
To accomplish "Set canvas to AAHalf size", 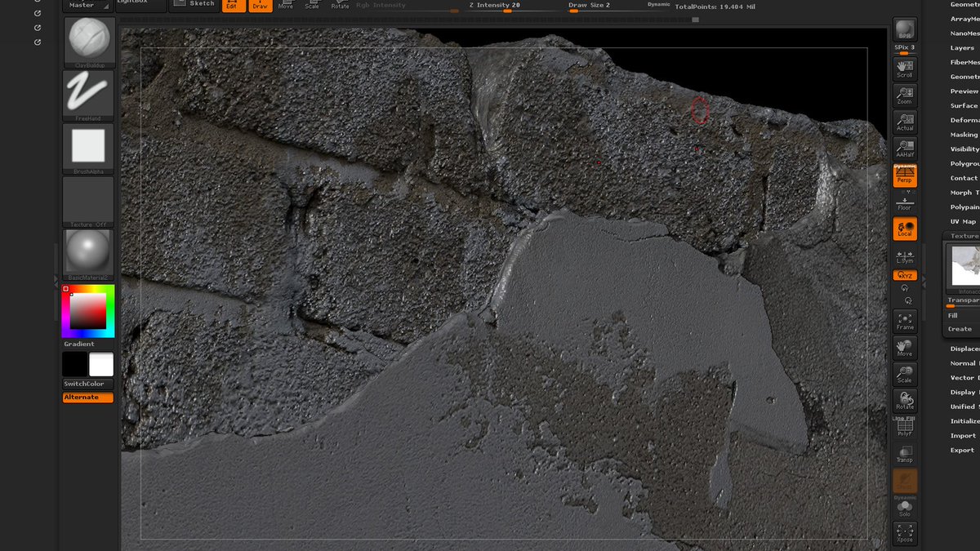I will [905, 148].
